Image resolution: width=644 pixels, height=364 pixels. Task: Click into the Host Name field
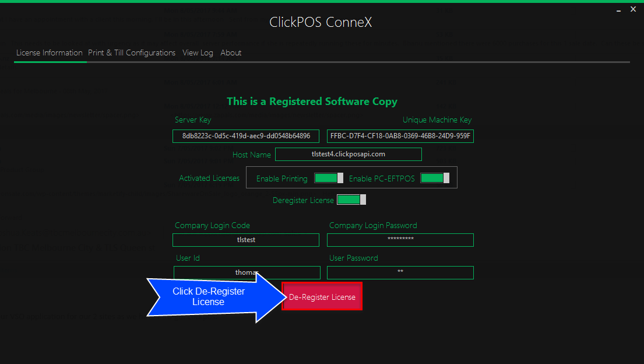(x=349, y=154)
